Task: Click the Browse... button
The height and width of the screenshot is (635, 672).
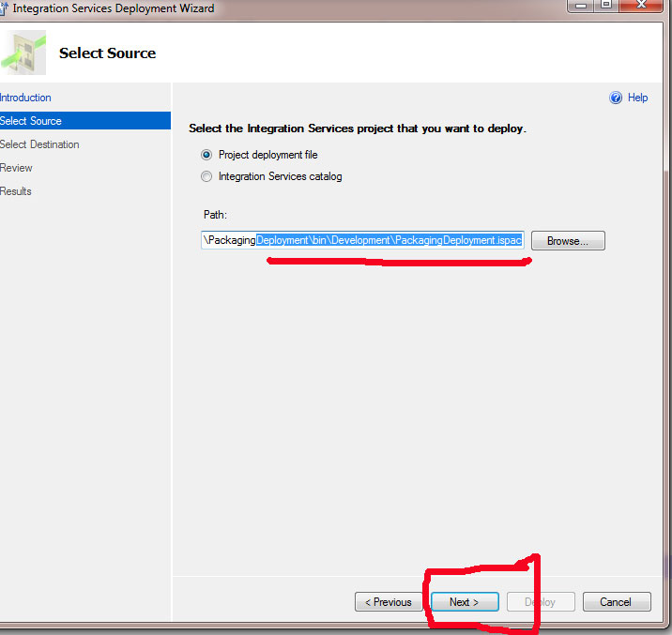Action: click(x=568, y=241)
